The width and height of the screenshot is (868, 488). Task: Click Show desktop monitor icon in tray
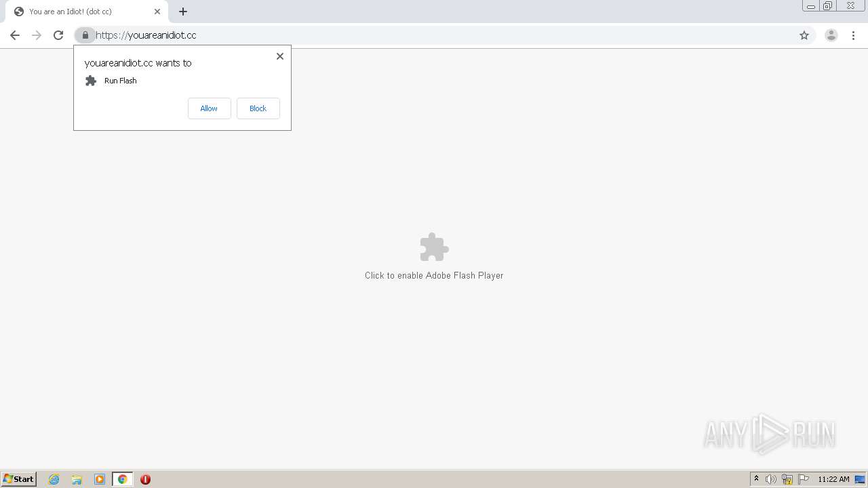pyautogui.click(x=860, y=479)
